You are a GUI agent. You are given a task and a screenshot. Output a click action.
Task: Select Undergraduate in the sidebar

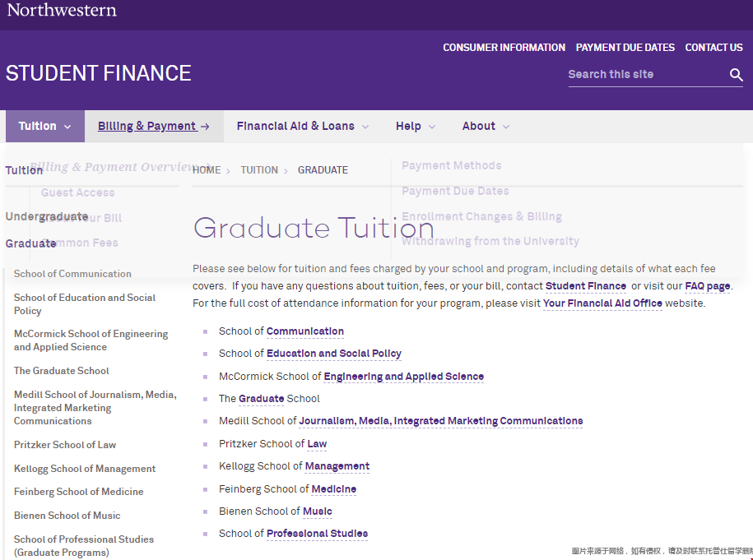47,216
